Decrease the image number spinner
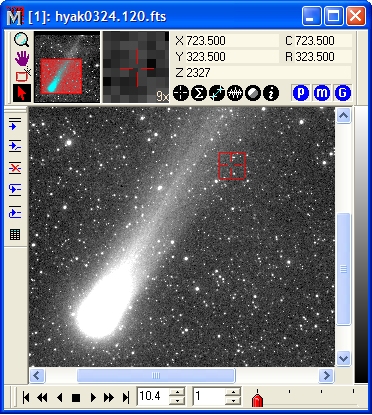Viewport: 372px width, 415px height. (233, 401)
